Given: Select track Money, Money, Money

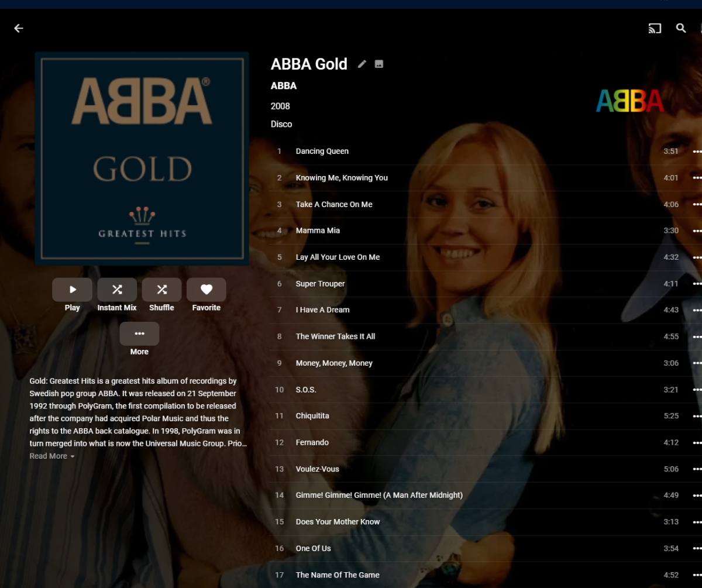Looking at the screenshot, I should click(486, 363).
